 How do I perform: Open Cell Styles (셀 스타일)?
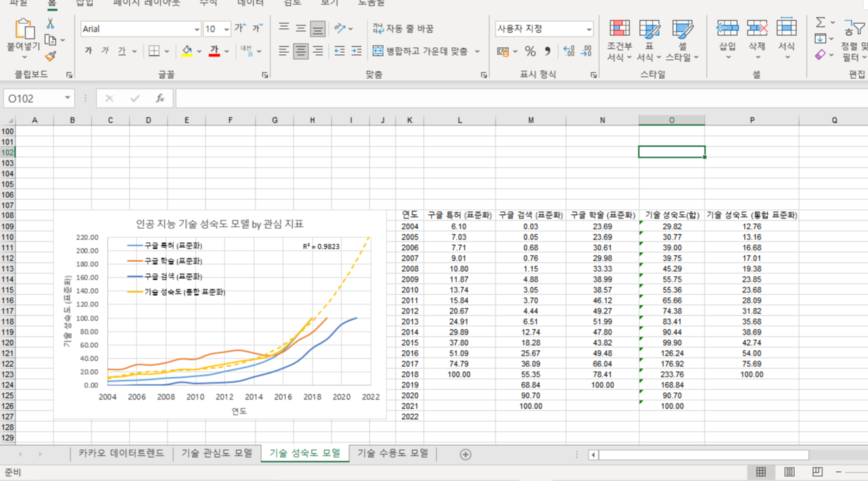click(682, 40)
